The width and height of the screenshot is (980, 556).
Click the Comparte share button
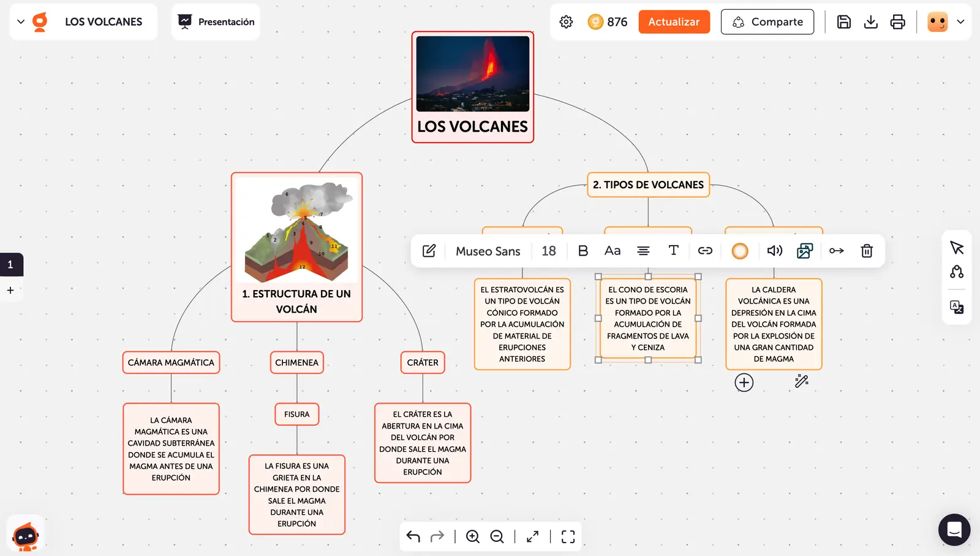pyautogui.click(x=767, y=22)
